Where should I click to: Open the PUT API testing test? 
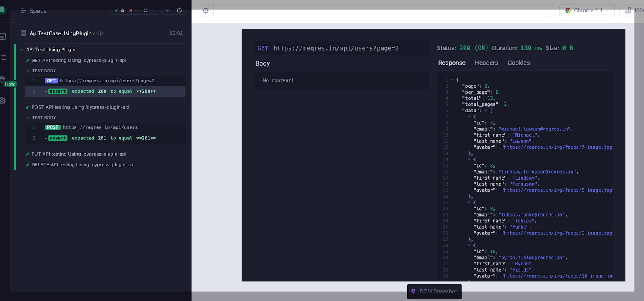click(x=79, y=154)
